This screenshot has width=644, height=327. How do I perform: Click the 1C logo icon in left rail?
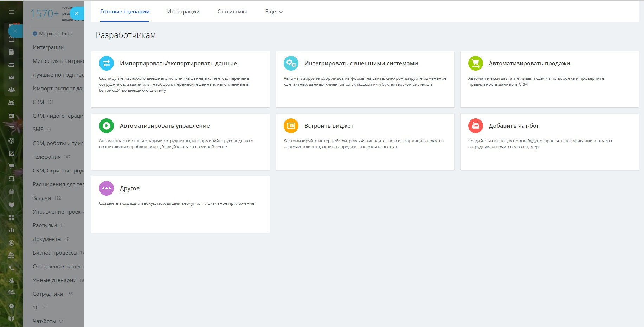tap(12, 293)
